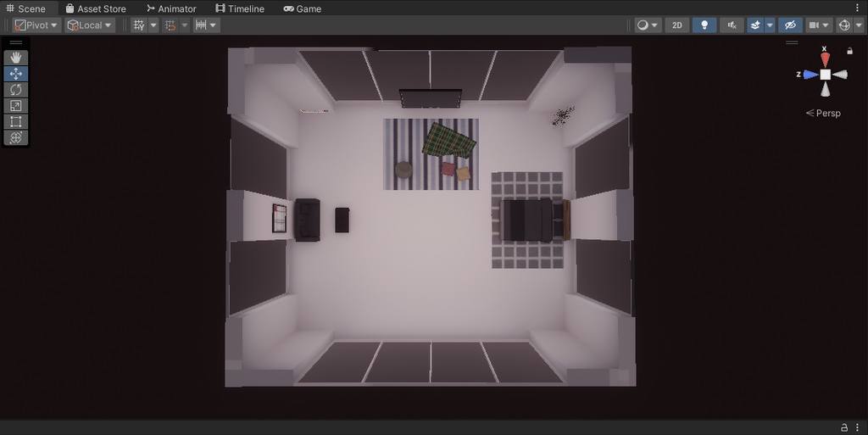Viewport: 868px width, 435px height.
Task: Toggle scene effects sparkle icon
Action: pyautogui.click(x=755, y=25)
